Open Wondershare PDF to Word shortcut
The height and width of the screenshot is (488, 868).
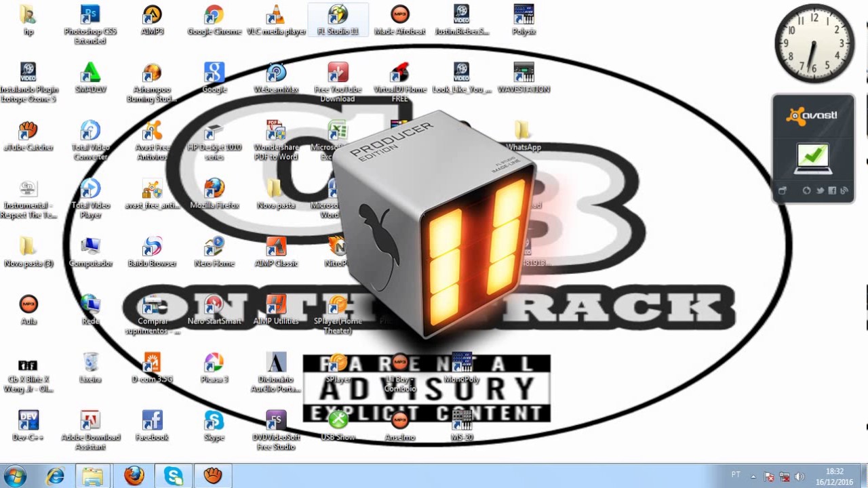point(276,140)
